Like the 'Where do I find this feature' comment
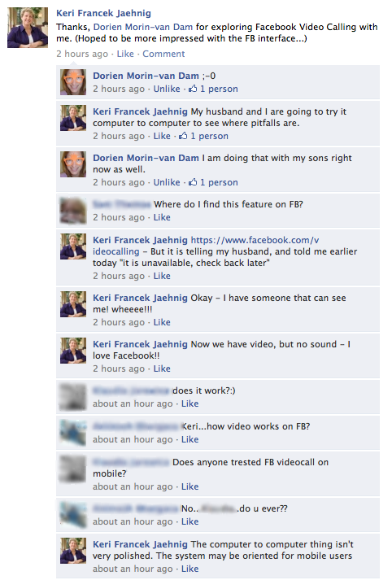The width and height of the screenshot is (392, 580). 162,217
